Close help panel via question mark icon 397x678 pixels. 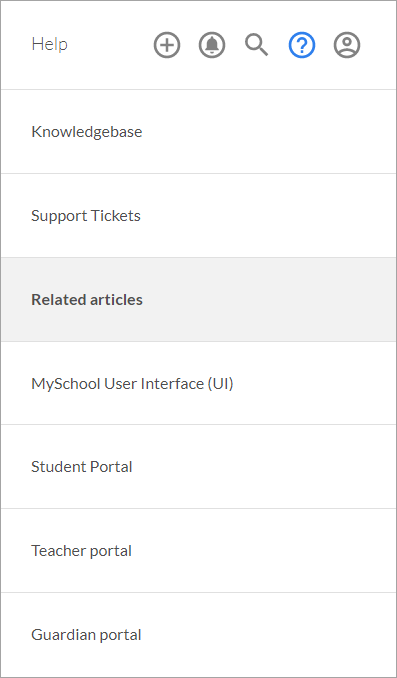tap(302, 45)
